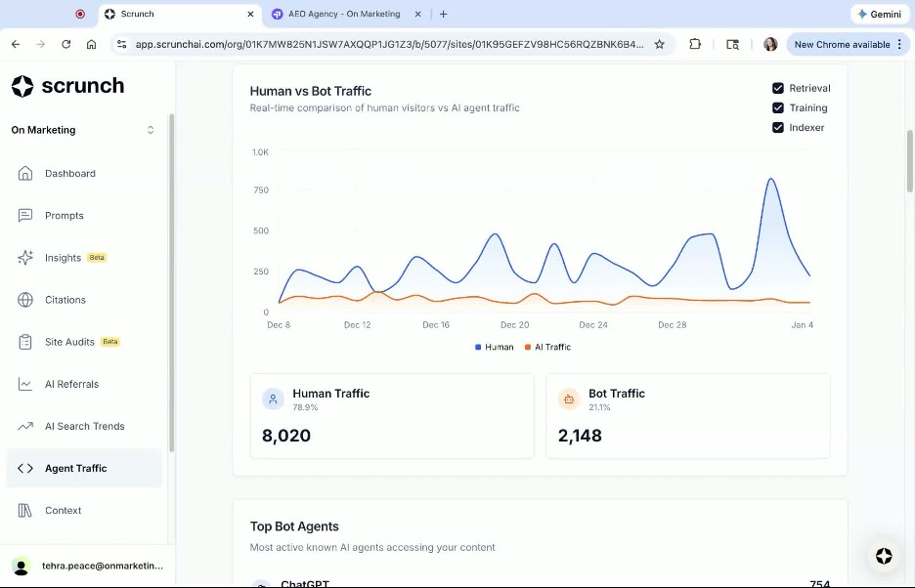Disable the Training traffic filter
The height and width of the screenshot is (588, 915).
pos(778,107)
